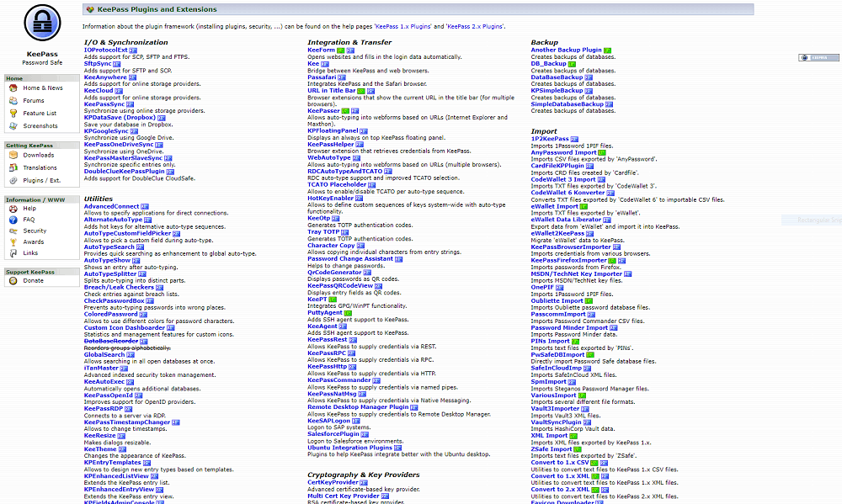Click the icon in the Plugins and Extensions header
The height and width of the screenshot is (504, 842).
(90, 9)
